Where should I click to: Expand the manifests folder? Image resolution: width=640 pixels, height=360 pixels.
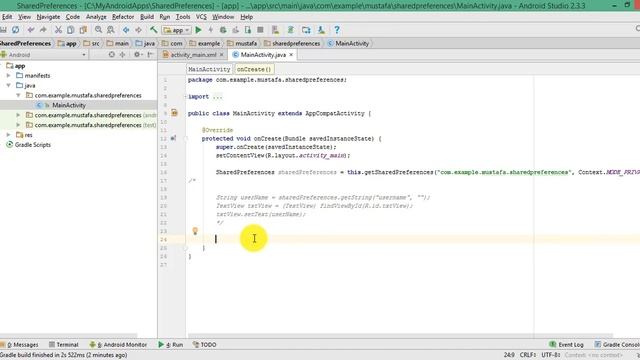[x=9, y=76]
